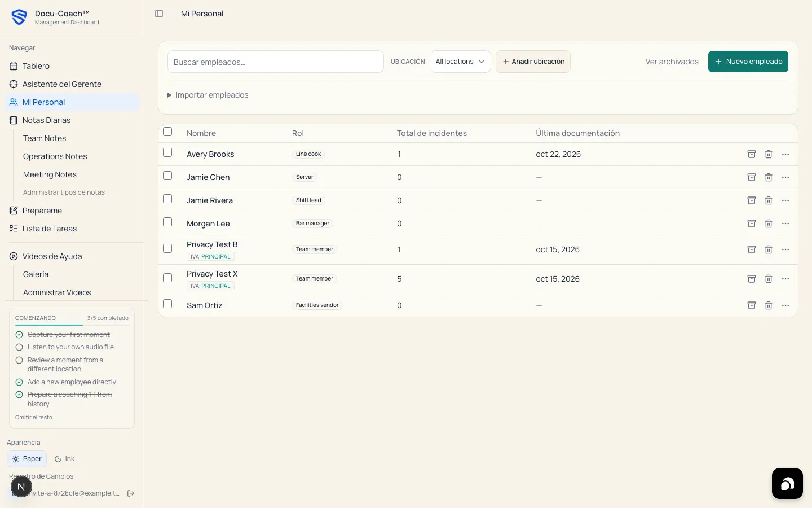
Task: Select the Paper appearance theme
Action: click(x=27, y=459)
